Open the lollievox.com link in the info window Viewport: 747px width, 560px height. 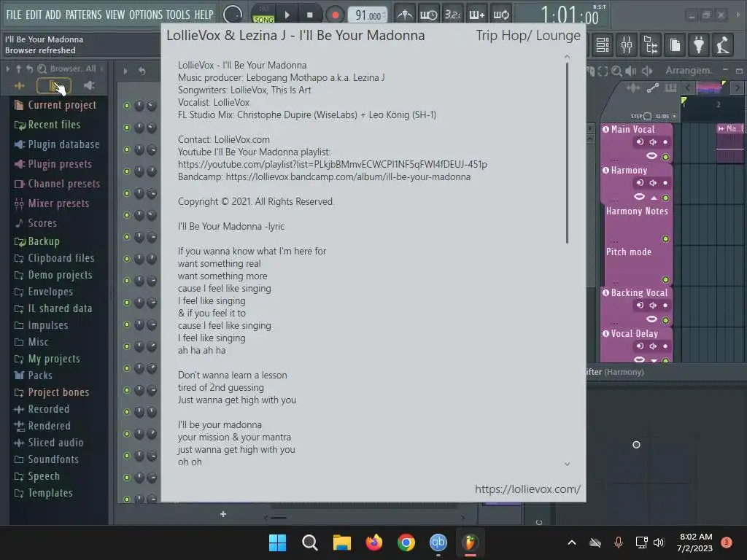coord(527,489)
